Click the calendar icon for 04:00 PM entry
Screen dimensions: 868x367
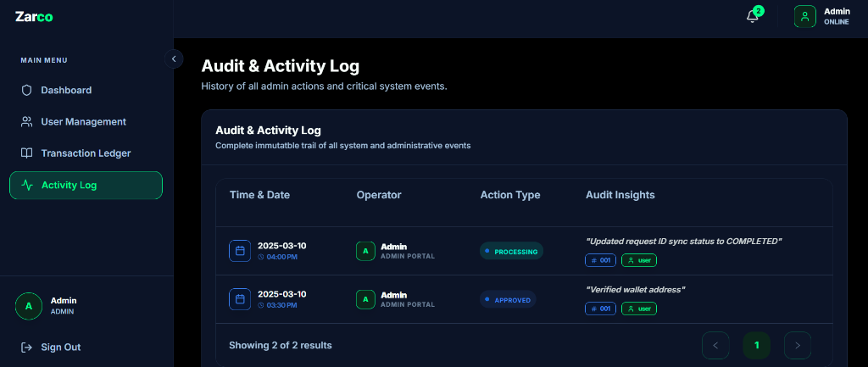tap(240, 251)
